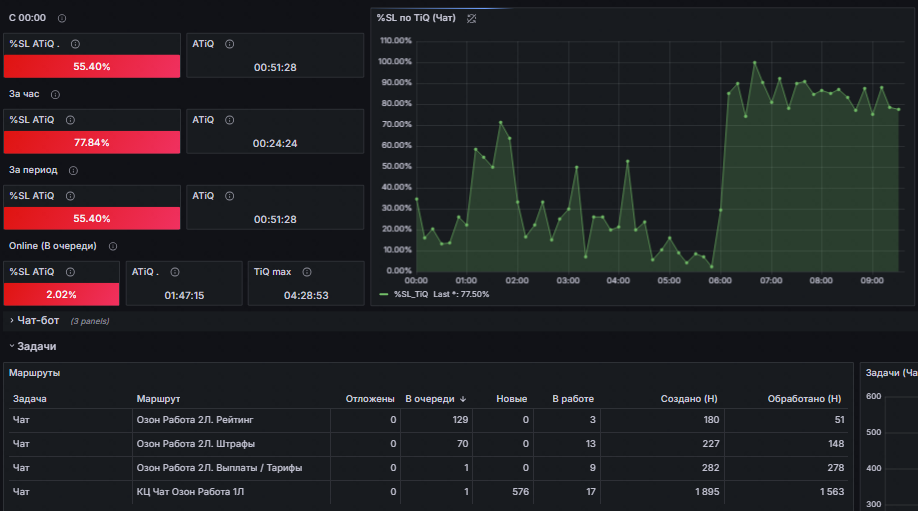
Task: Sort table by Обработано (Н) column header
Action: click(x=804, y=399)
